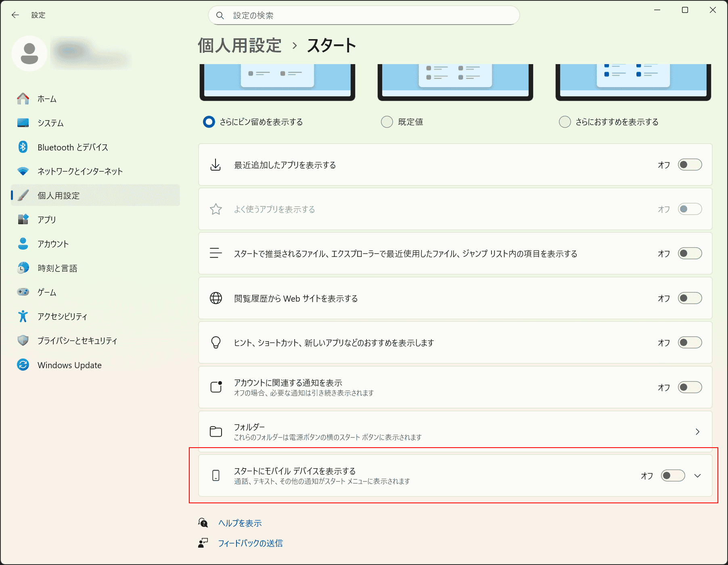Click the search magnifier icon
728x565 pixels.
(220, 15)
